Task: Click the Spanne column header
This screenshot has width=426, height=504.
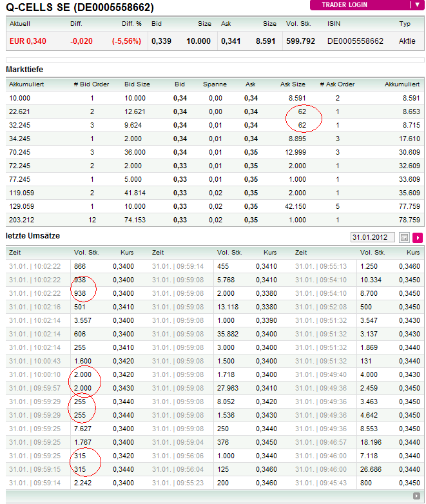Action: click(x=215, y=84)
